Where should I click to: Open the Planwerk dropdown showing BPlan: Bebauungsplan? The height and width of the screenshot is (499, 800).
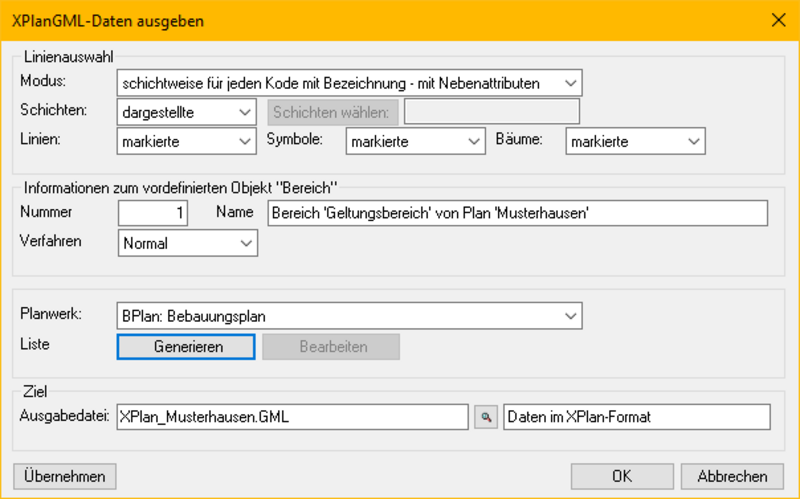pos(349,316)
